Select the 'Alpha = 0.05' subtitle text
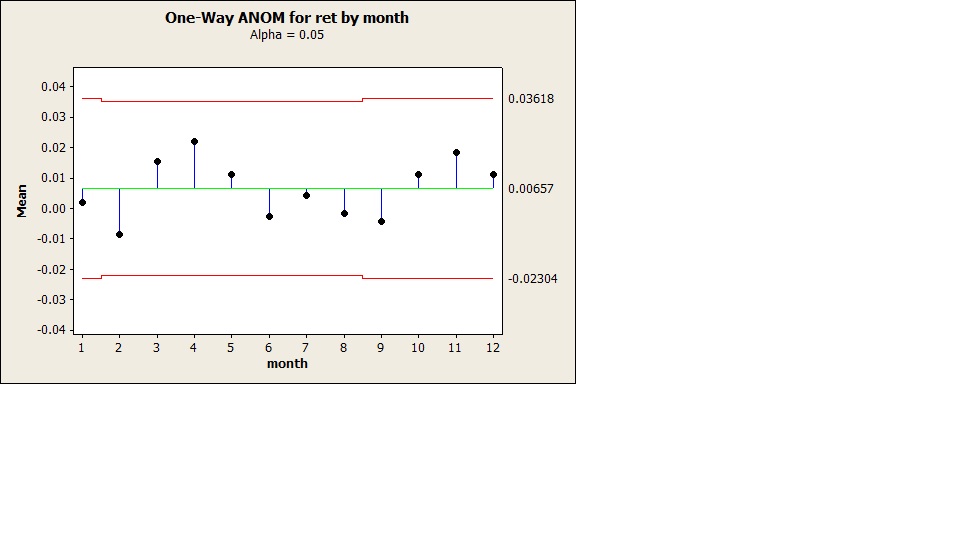The width and height of the screenshot is (960, 540). pos(287,34)
